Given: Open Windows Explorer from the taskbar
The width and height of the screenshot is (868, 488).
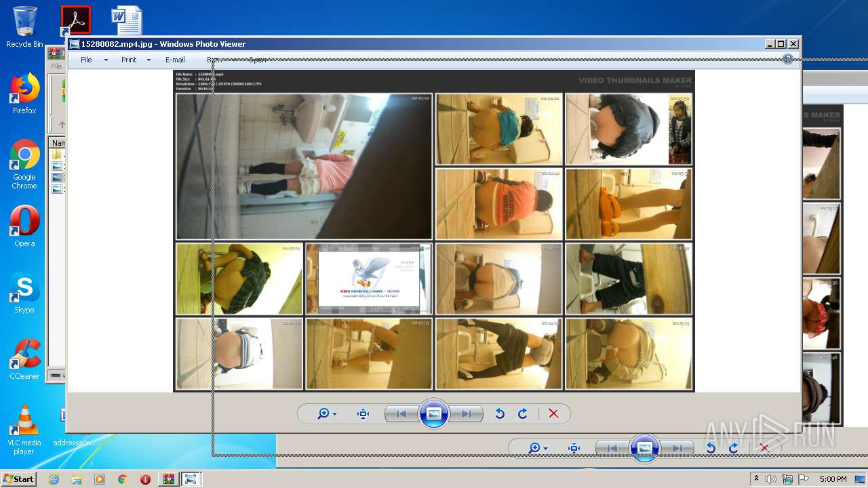Looking at the screenshot, I should click(77, 479).
